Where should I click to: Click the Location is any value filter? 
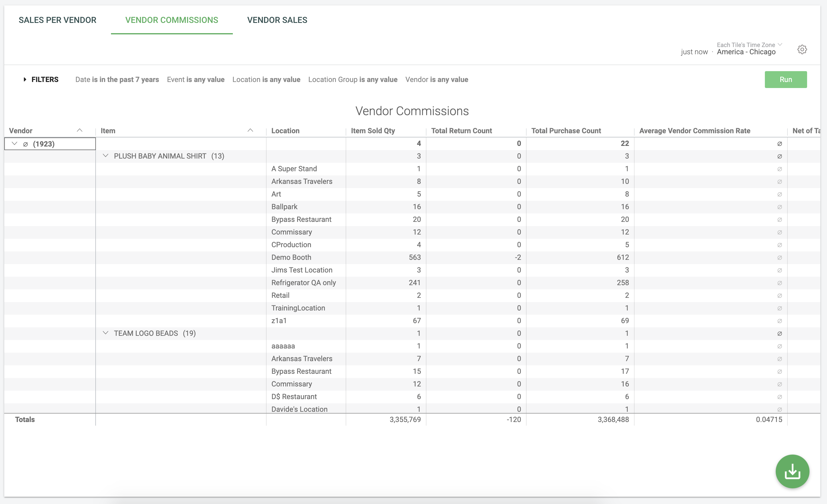(266, 80)
